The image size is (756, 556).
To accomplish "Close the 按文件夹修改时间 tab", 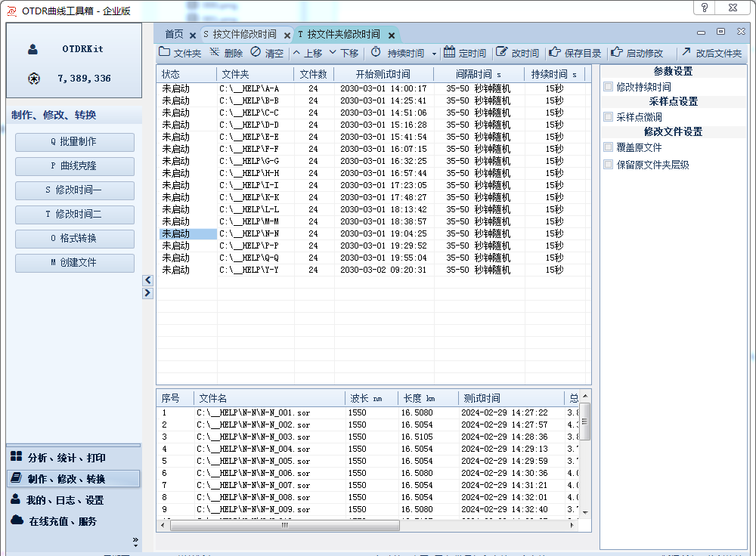I will pyautogui.click(x=392, y=36).
